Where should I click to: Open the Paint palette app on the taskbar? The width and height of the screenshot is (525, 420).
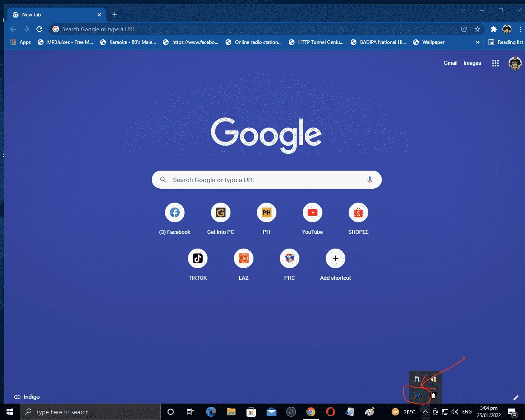point(370,412)
